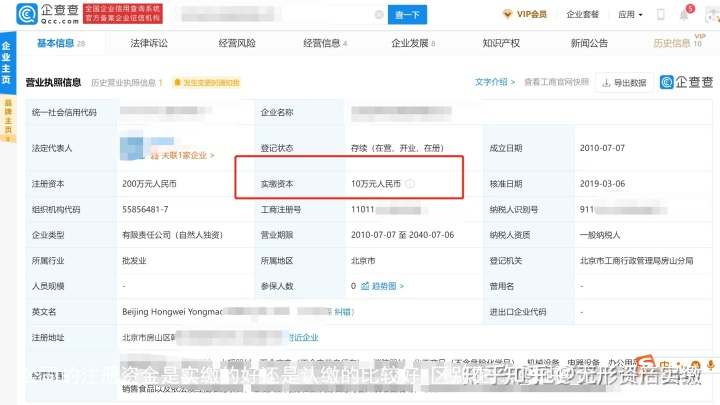
Task: Open VIP会员 page
Action: (x=524, y=14)
